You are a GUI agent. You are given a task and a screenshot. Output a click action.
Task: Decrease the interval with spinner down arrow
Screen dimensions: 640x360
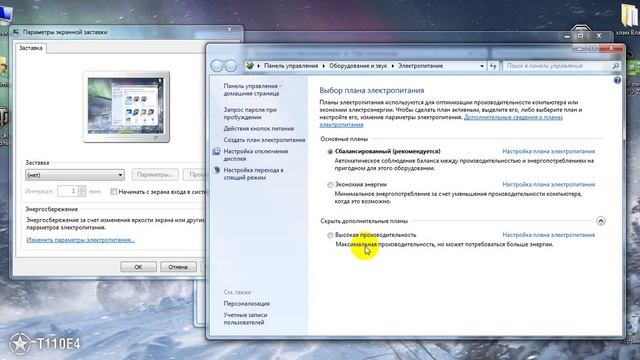click(82, 194)
